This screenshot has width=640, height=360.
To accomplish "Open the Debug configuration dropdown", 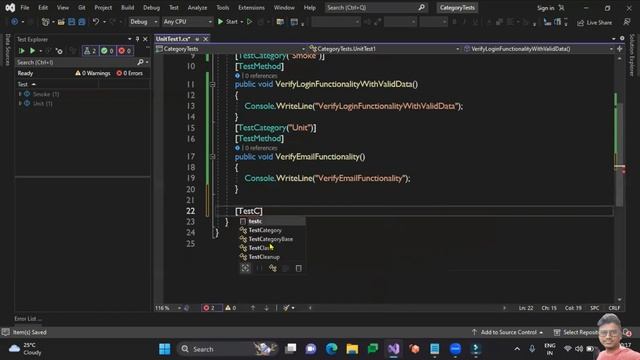I will (144, 22).
